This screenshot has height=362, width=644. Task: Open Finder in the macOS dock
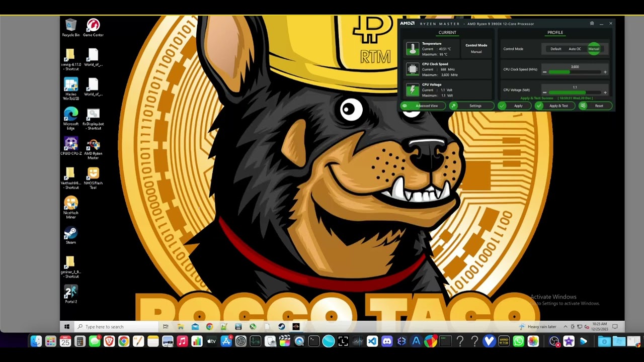pos(36,341)
